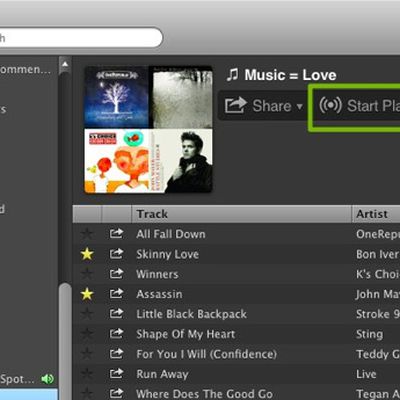Unstar the Skinny Love track

pyautogui.click(x=87, y=254)
